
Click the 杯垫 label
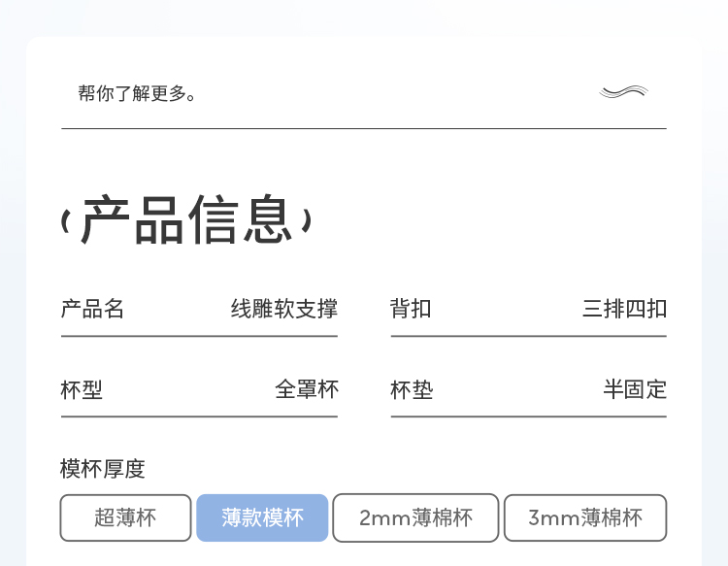(x=411, y=390)
